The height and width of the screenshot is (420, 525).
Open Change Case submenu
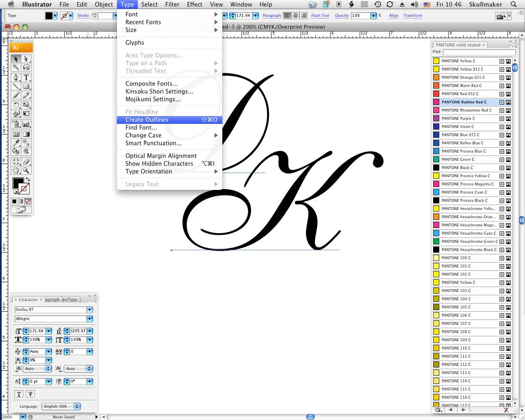coord(169,135)
